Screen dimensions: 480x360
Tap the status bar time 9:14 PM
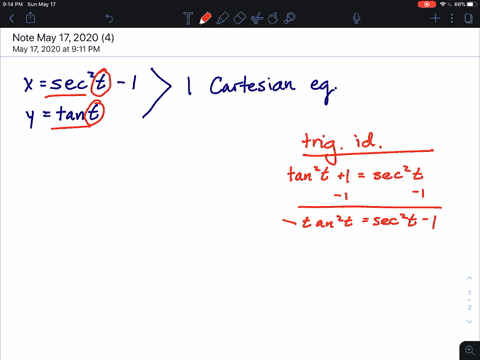tap(13, 4)
